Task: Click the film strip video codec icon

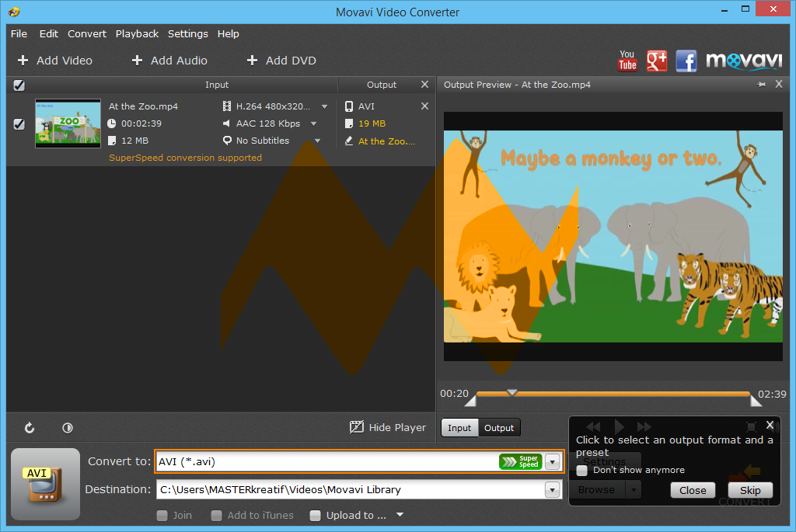Action: (x=227, y=106)
